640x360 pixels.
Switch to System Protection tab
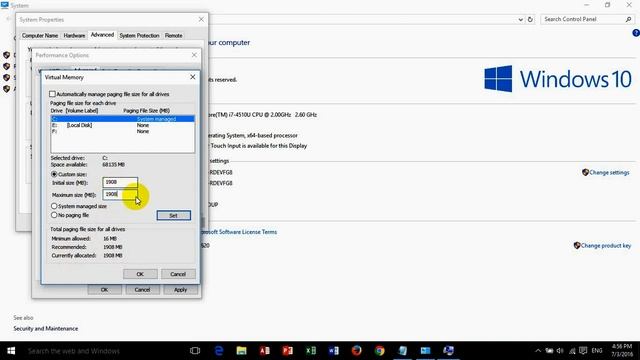pos(139,36)
